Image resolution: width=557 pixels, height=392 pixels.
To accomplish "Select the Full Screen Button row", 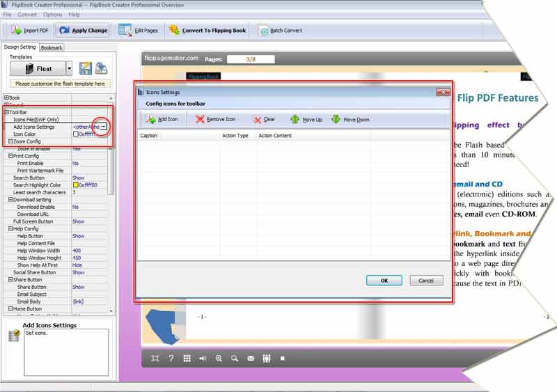I will tap(56, 221).
